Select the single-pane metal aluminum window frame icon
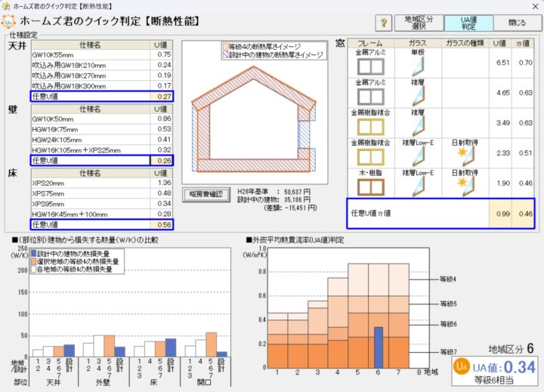544x392 pixels. (x=369, y=66)
